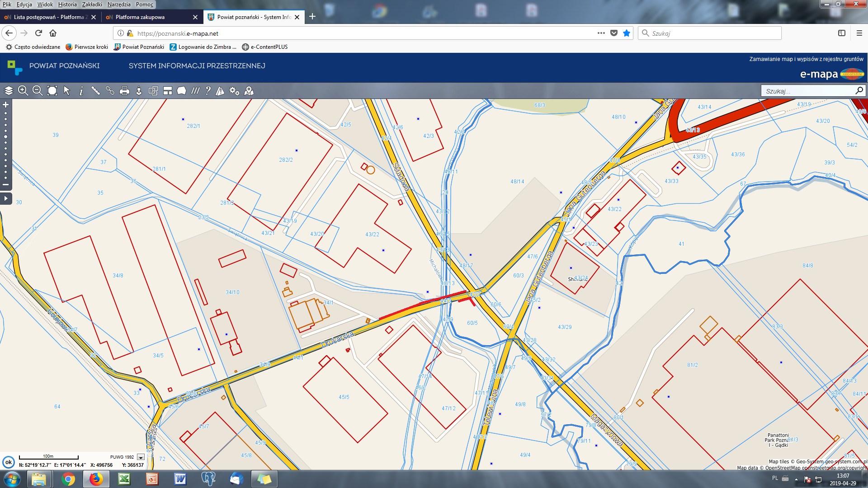Click the e-mapa search magnifier icon
The height and width of the screenshot is (488, 868).
(859, 91)
